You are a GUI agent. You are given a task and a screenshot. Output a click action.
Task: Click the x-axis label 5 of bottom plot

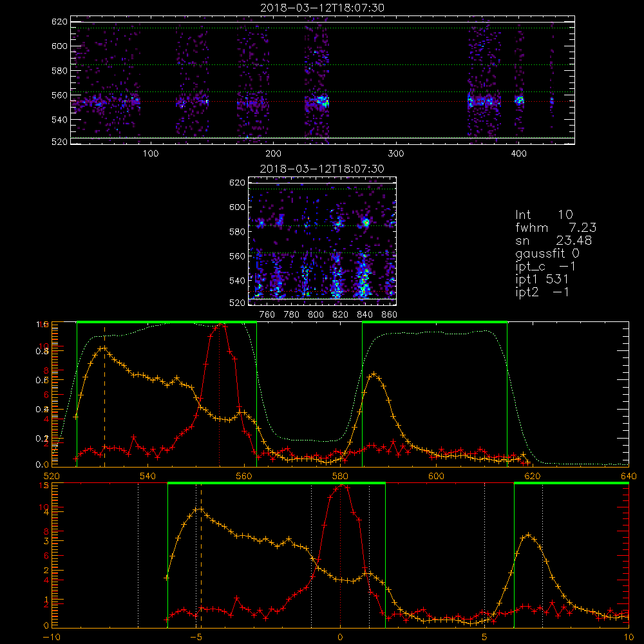coord(485,637)
